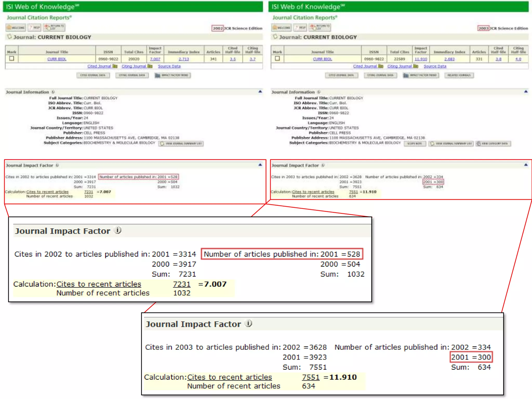The height and width of the screenshot is (399, 532).
Task: Click impact factor 11.910 link in table
Action: tap(421, 59)
